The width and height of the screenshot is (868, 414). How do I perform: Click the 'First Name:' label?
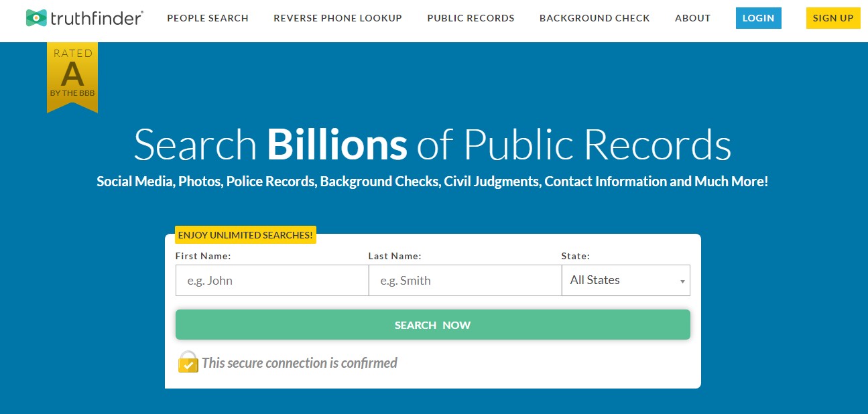(203, 256)
